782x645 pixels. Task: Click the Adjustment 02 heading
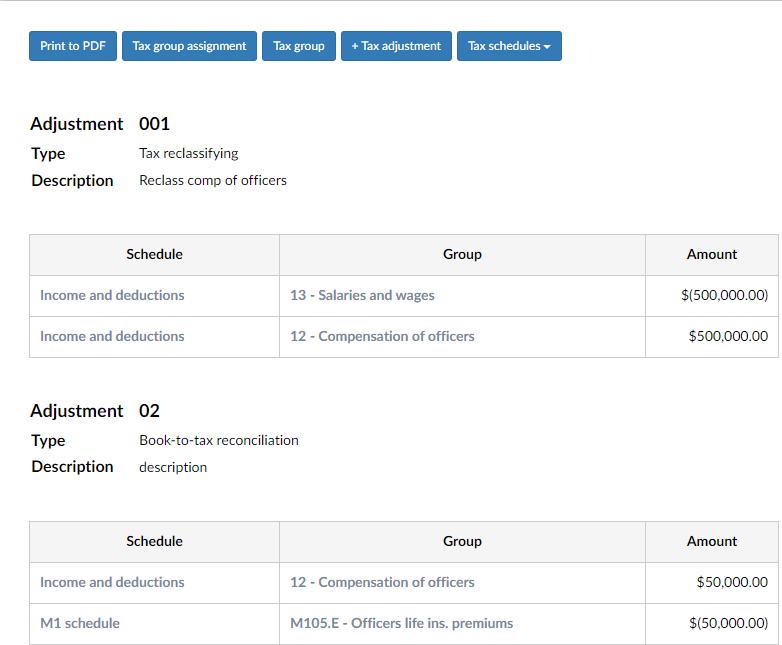coord(95,411)
